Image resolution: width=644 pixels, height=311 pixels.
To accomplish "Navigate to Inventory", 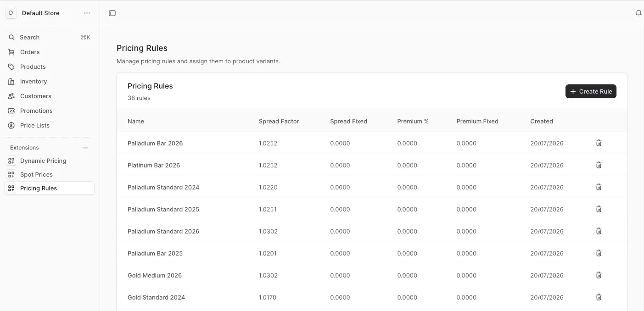I will [x=50, y=81].
